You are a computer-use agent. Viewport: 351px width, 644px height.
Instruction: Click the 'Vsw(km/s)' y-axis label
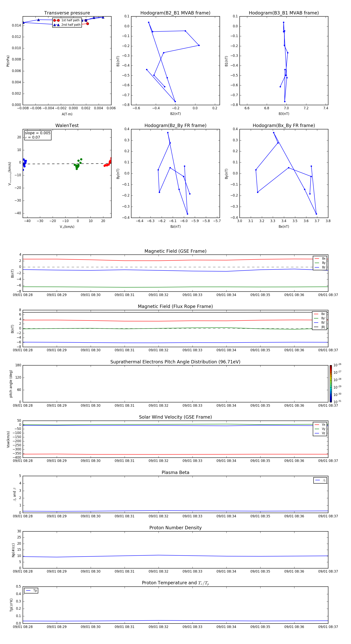[x=8, y=439]
